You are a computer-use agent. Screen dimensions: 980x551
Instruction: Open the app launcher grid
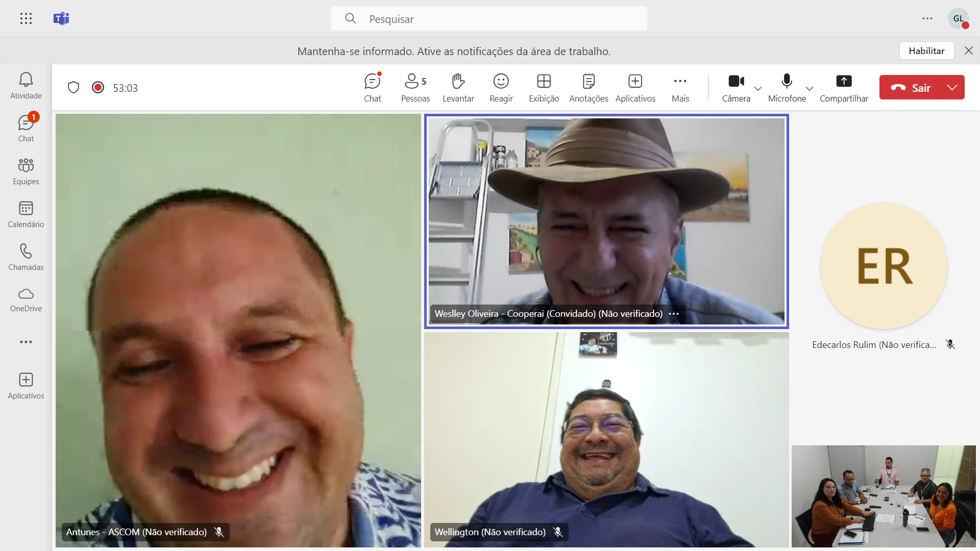click(26, 19)
